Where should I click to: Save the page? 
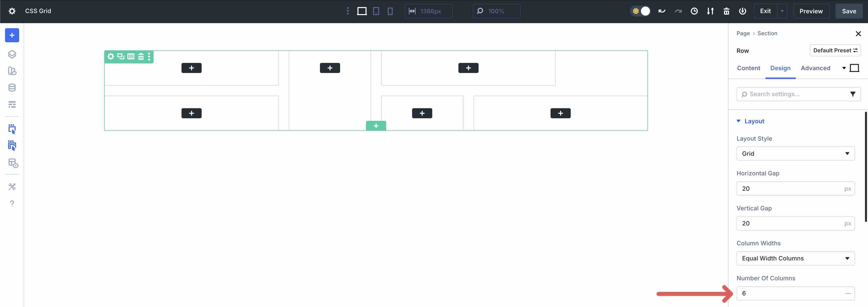pos(849,11)
